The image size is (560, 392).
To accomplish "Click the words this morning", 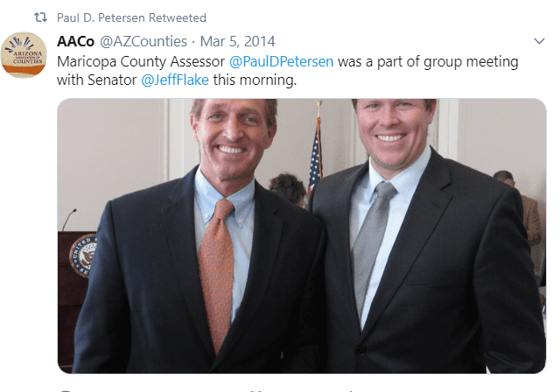I will click(x=255, y=80).
